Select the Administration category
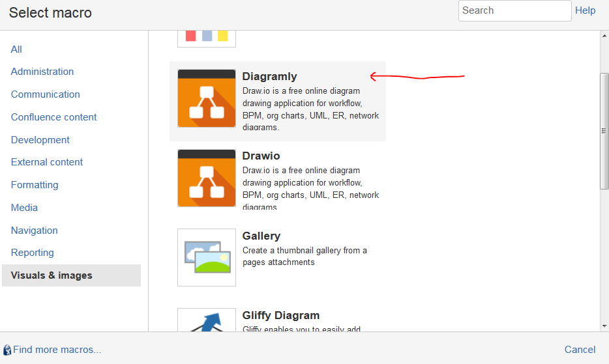Viewport: 609px width, 364px height. coord(42,72)
